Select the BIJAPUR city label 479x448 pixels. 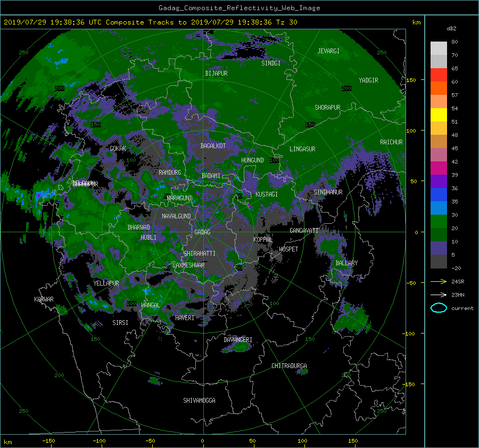216,74
